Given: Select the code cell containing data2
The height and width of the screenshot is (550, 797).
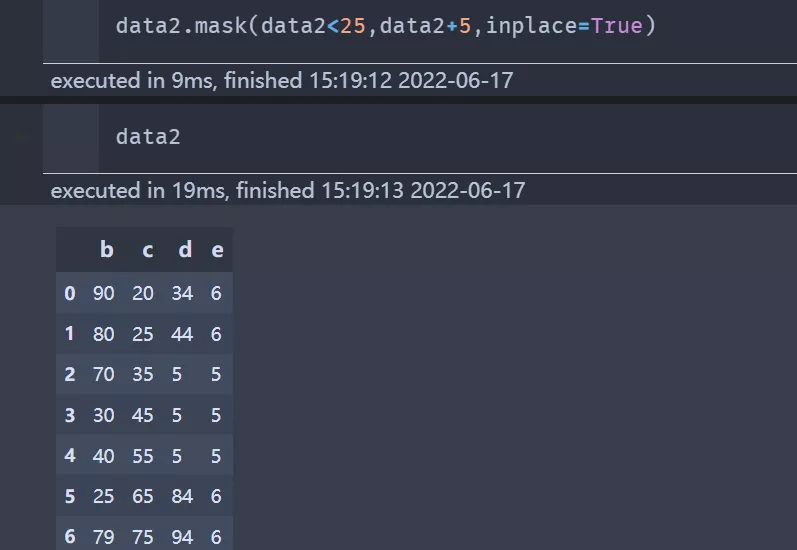Looking at the screenshot, I should pos(447,138).
